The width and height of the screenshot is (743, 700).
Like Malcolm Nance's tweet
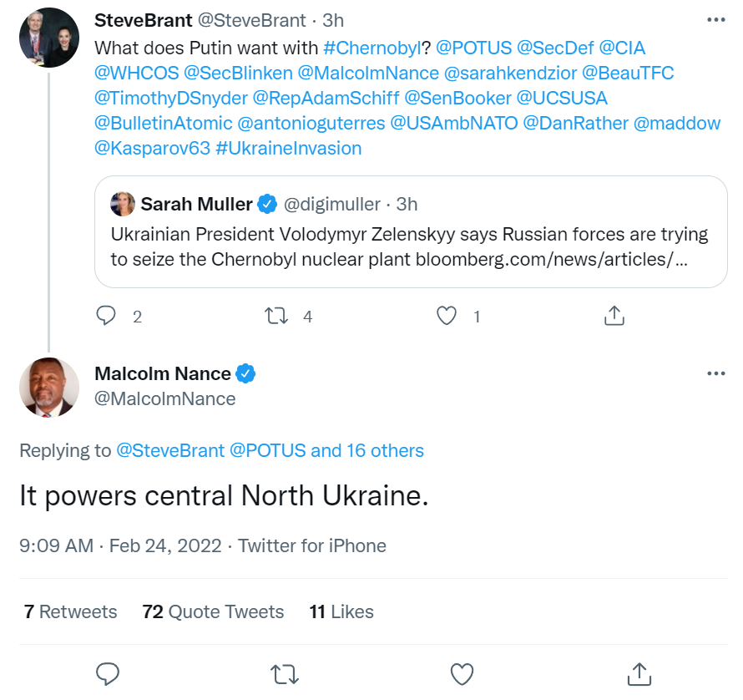point(462,673)
